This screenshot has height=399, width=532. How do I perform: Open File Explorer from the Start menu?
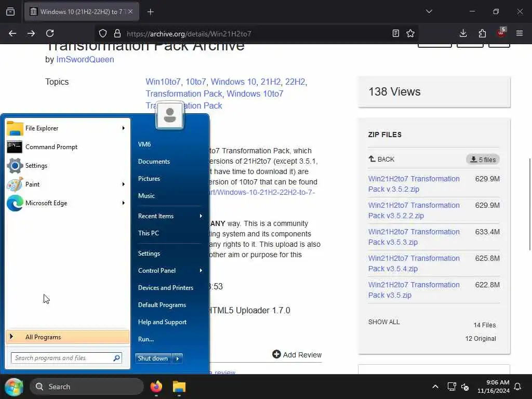[68, 128]
